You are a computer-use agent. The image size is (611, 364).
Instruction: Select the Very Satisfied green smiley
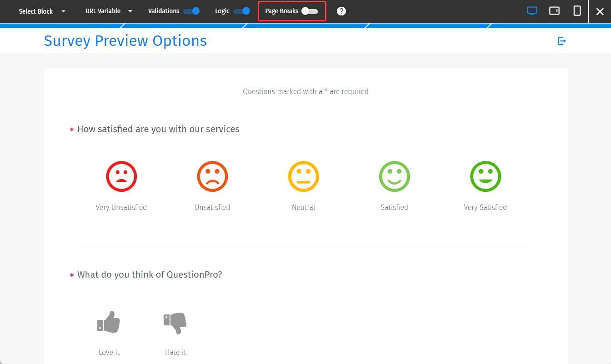[485, 176]
